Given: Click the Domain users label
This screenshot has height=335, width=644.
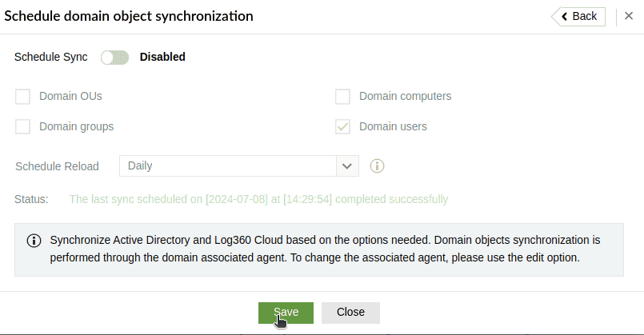Looking at the screenshot, I should pos(393,126).
